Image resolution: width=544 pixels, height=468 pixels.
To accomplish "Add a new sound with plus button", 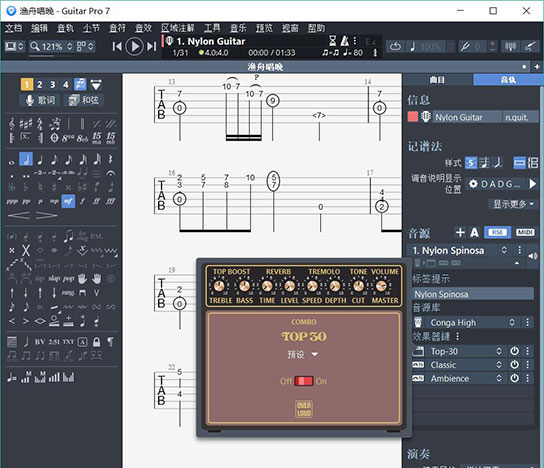I will click(x=460, y=232).
